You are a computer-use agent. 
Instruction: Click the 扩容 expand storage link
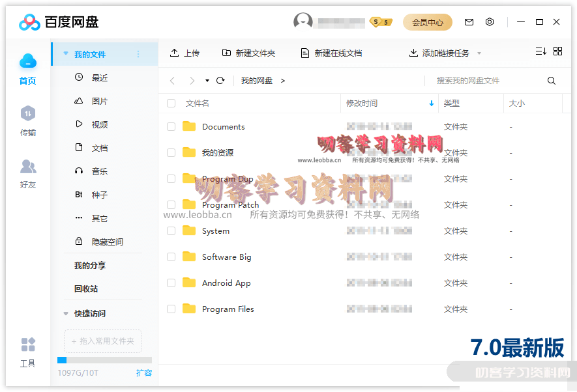[x=144, y=373]
